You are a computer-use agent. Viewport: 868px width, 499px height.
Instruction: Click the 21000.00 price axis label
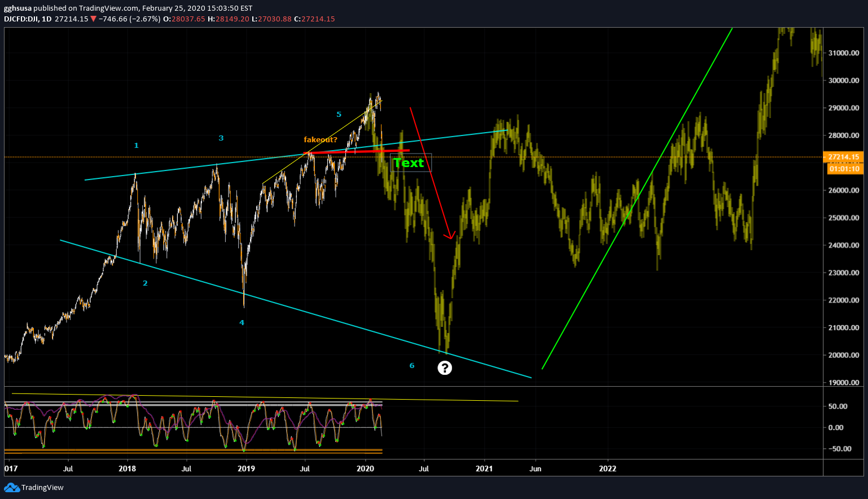(x=844, y=328)
